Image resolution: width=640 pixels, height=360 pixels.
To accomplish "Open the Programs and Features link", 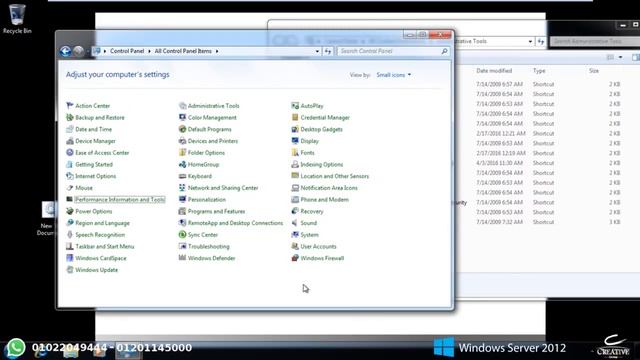I will tap(216, 211).
